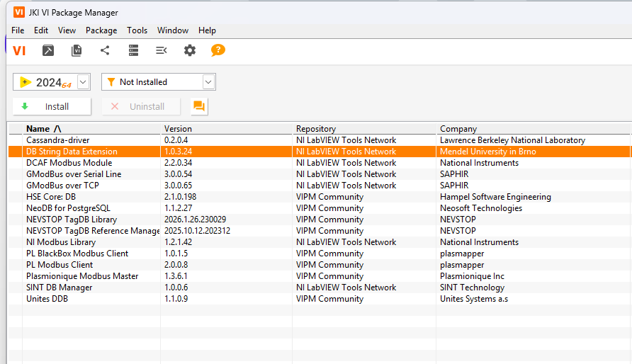Viewport: 632px width, 364px height.
Task: Open the launch arrow toolbar icon
Action: (48, 50)
